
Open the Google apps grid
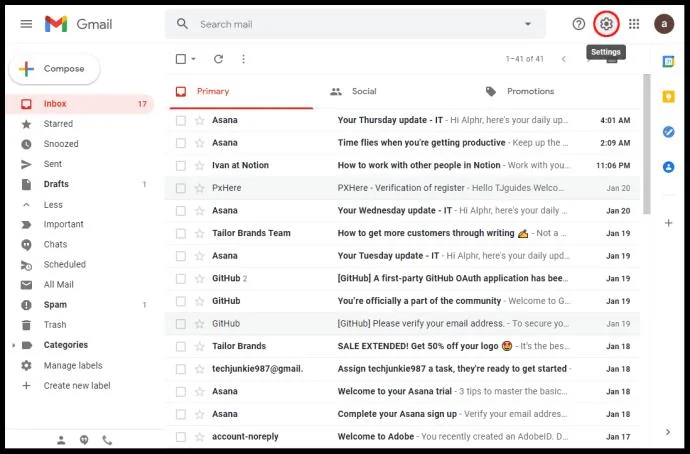click(x=634, y=24)
